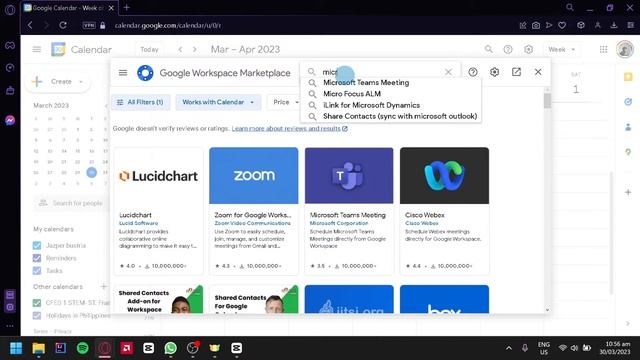
Task: Go to next week arrow
Action: tap(195, 49)
